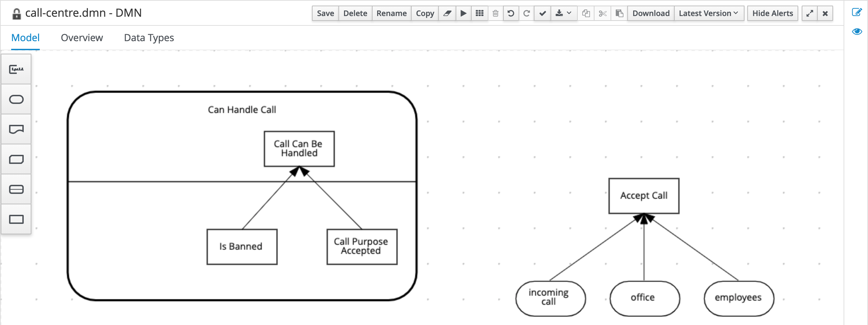Viewport: 868px width, 325px height.
Task: Switch to the Overview tab
Action: (x=82, y=38)
